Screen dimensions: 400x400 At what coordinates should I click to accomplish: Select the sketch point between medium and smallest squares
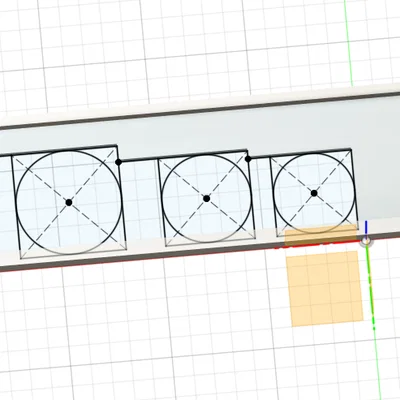(248, 159)
